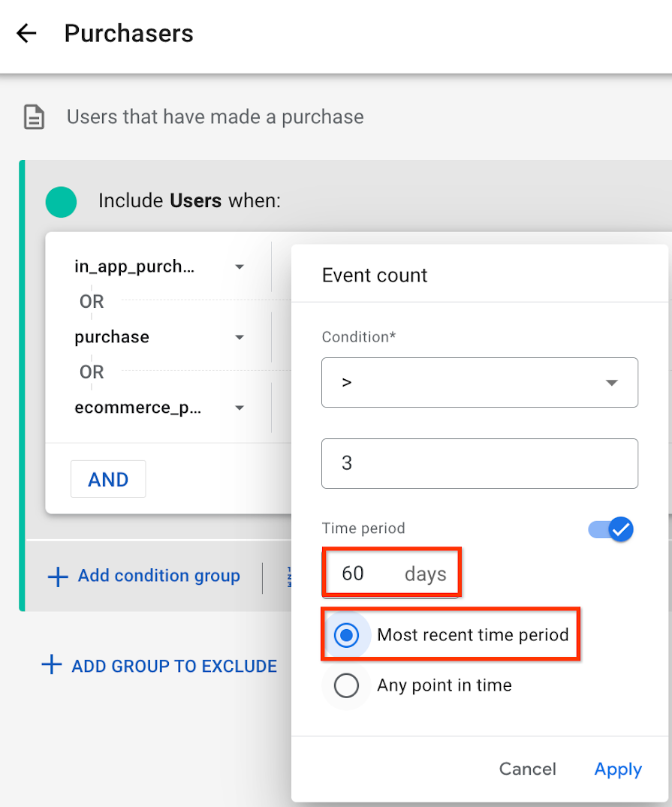The width and height of the screenshot is (672, 807).
Task: Click the plus icon beside ADD GROUP TO EXCLUDE
Action: (52, 664)
